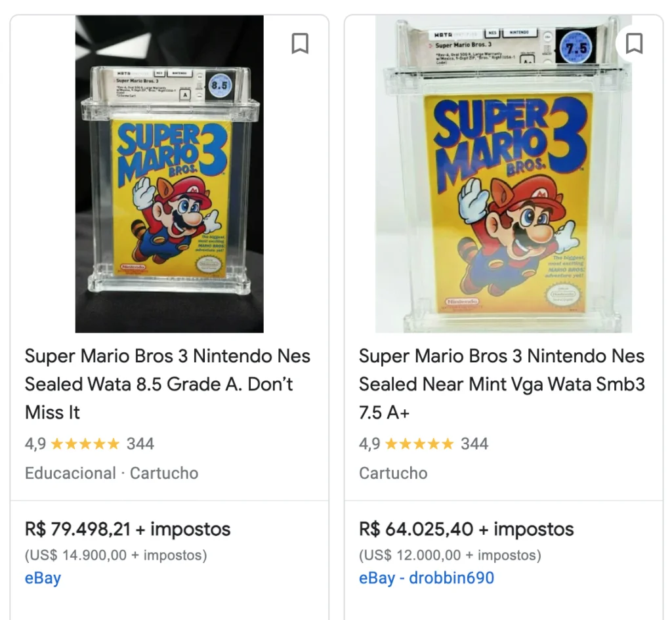Select the 'Educacional · Cartucho' category text
This screenshot has height=620, width=672.
coord(112,473)
